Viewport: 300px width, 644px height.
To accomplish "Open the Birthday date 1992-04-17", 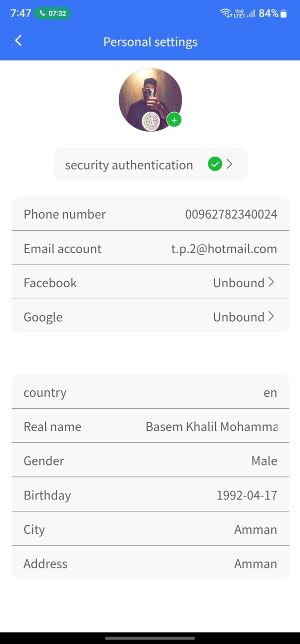I will click(x=246, y=495).
